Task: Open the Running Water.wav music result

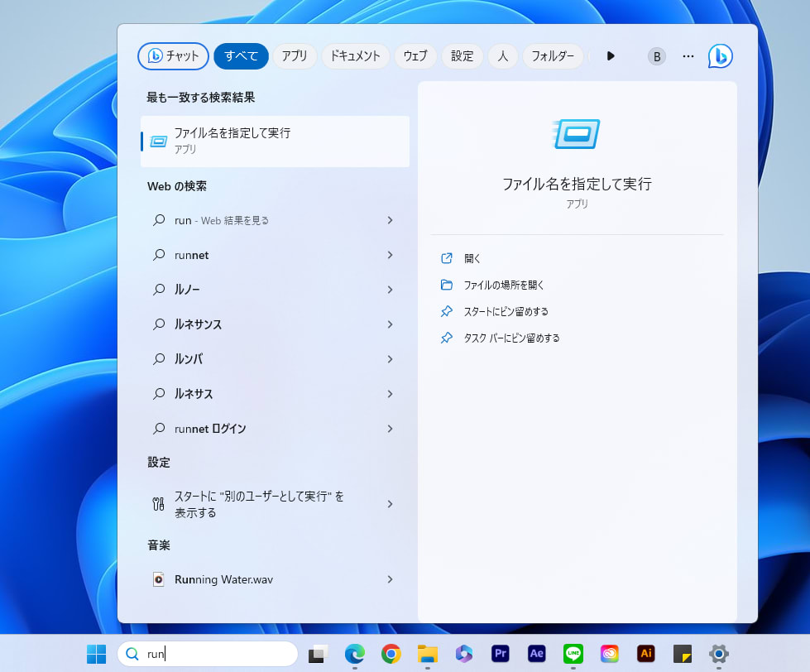Action: (261, 579)
